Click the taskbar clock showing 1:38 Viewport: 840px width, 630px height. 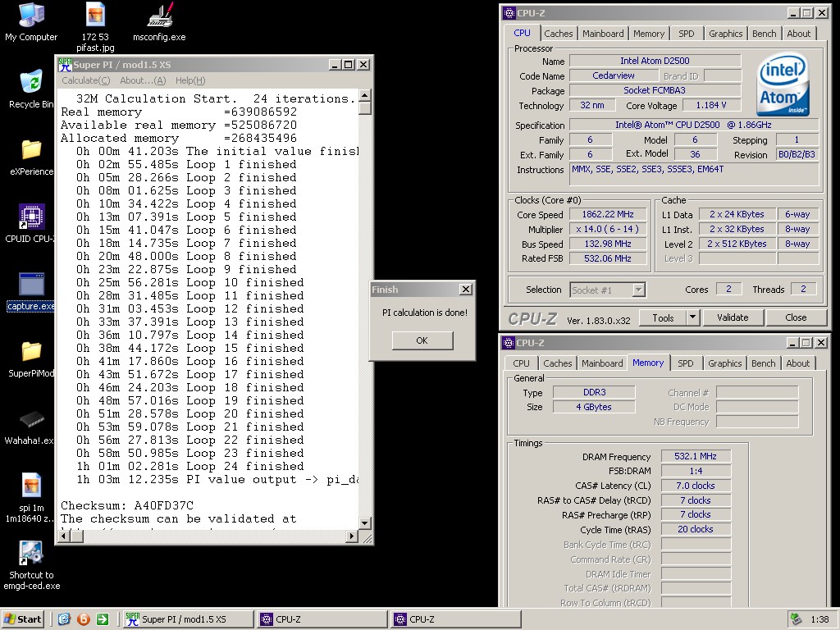point(819,619)
